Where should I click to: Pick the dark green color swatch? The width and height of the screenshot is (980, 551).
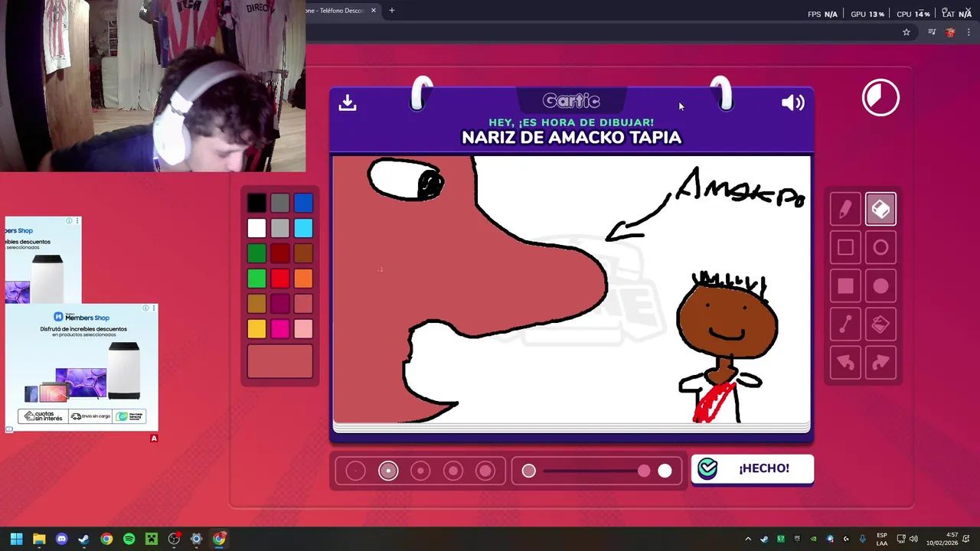[x=256, y=253]
